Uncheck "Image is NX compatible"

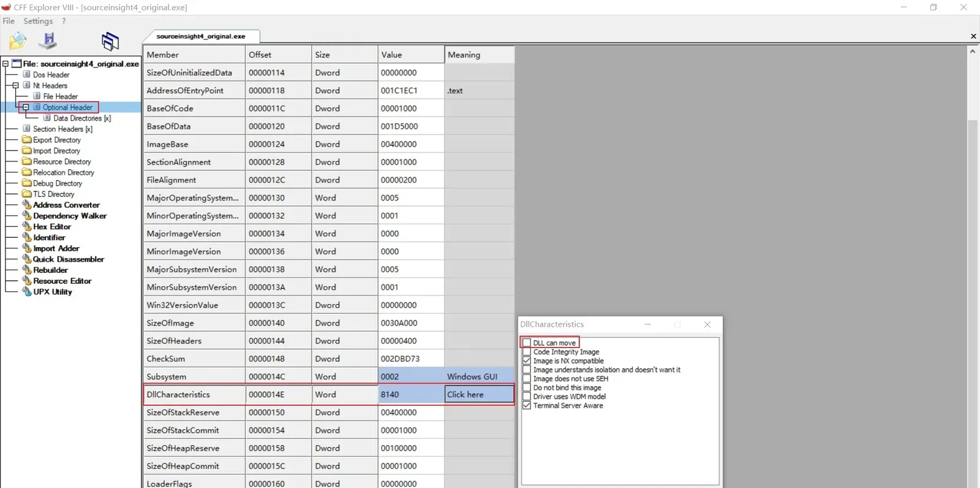(527, 360)
